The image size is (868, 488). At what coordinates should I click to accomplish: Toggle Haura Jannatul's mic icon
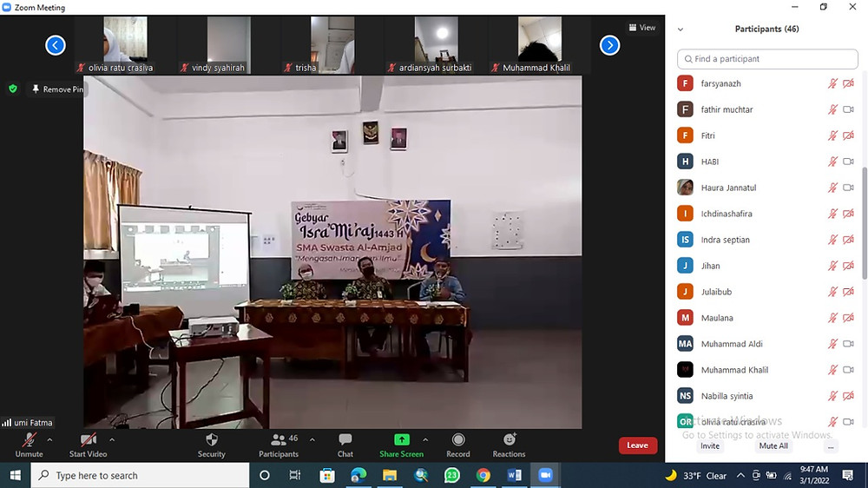pyautogui.click(x=832, y=188)
